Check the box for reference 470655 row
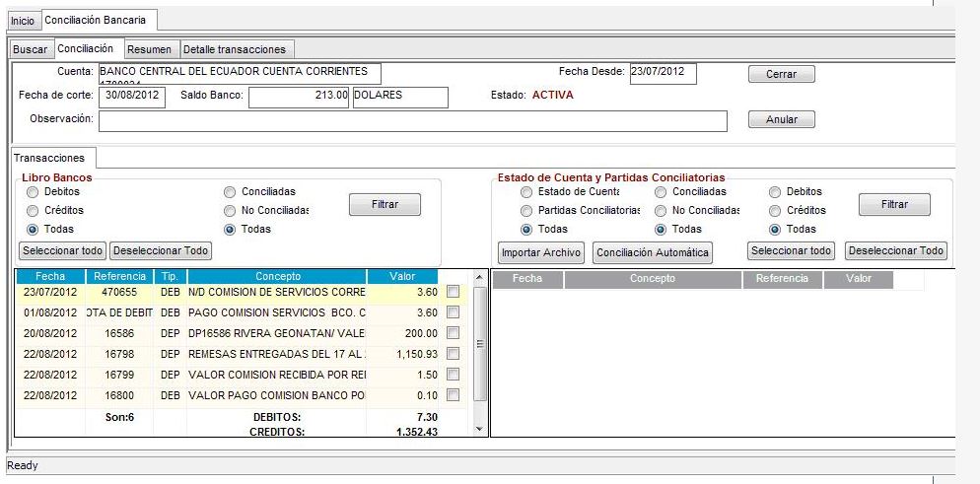 point(454,292)
